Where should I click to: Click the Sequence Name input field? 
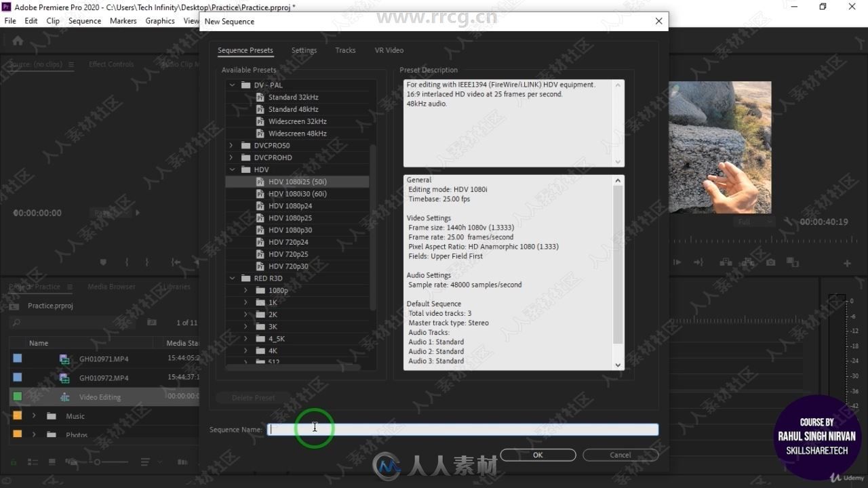(x=462, y=429)
